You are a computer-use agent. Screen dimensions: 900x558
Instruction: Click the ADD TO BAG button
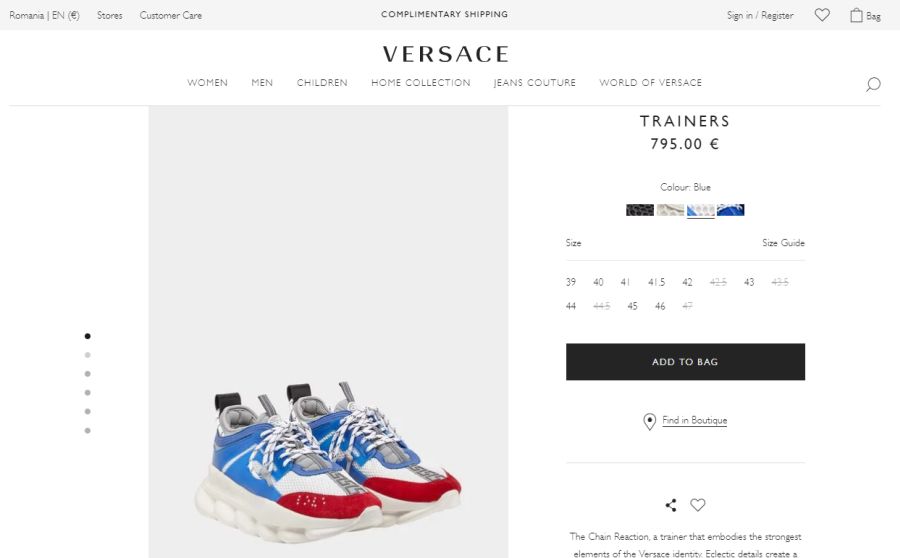[x=685, y=362]
